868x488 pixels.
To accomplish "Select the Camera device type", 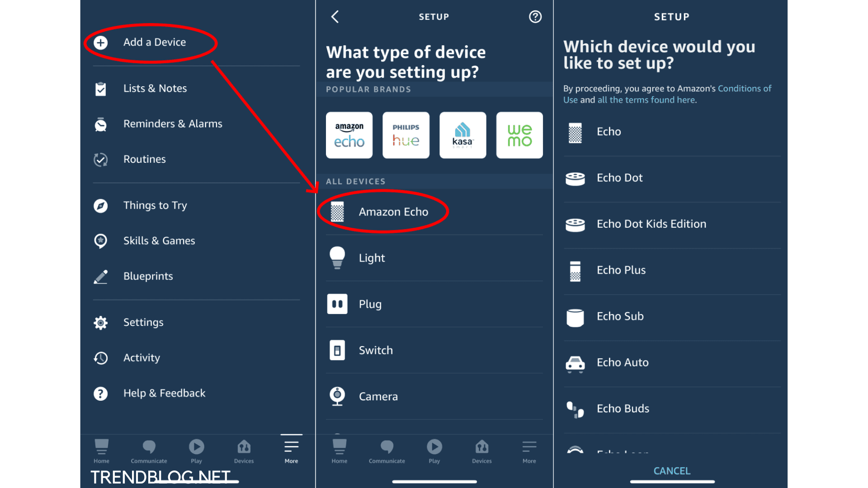I will point(434,396).
